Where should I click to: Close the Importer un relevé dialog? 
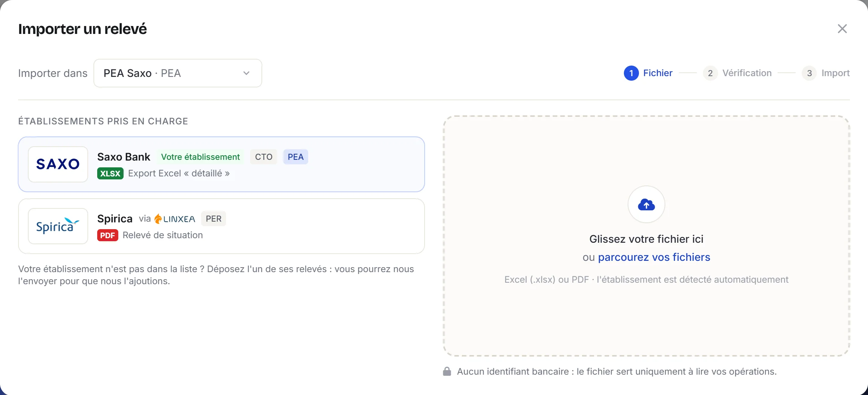click(842, 29)
